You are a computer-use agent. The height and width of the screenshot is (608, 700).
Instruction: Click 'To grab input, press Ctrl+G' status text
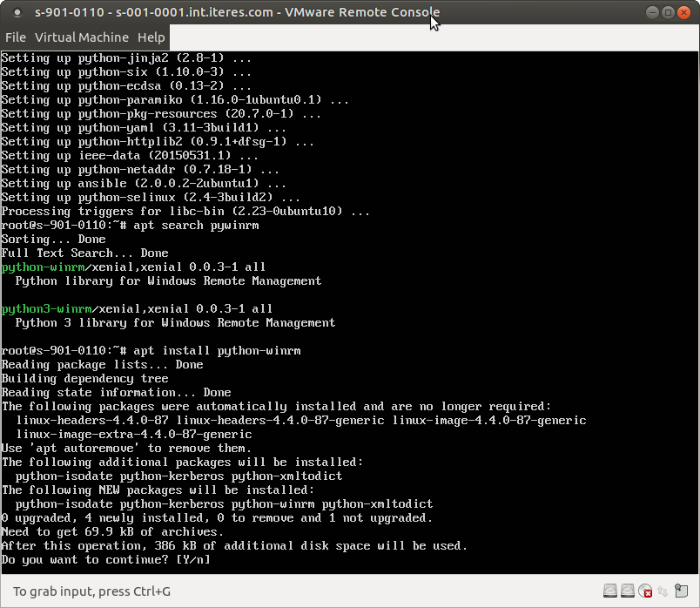pyautogui.click(x=92, y=591)
